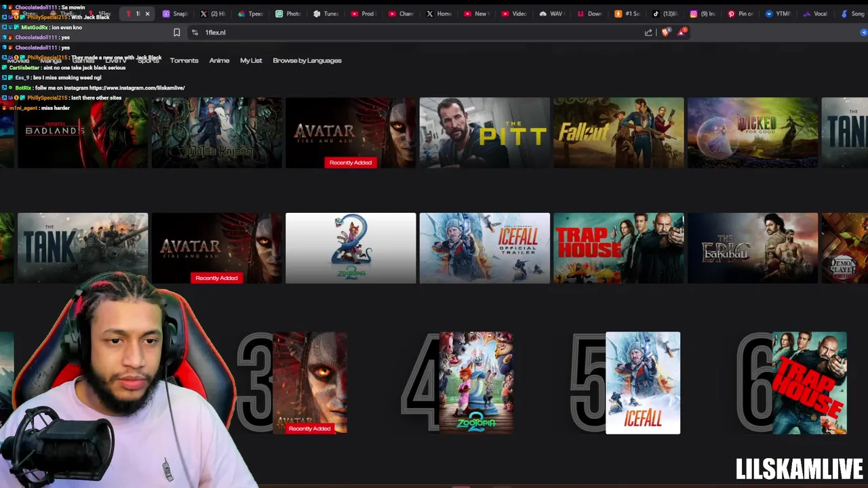The image size is (868, 488).
Task: Switch to the Instagram (9) tab
Action: [703, 14]
